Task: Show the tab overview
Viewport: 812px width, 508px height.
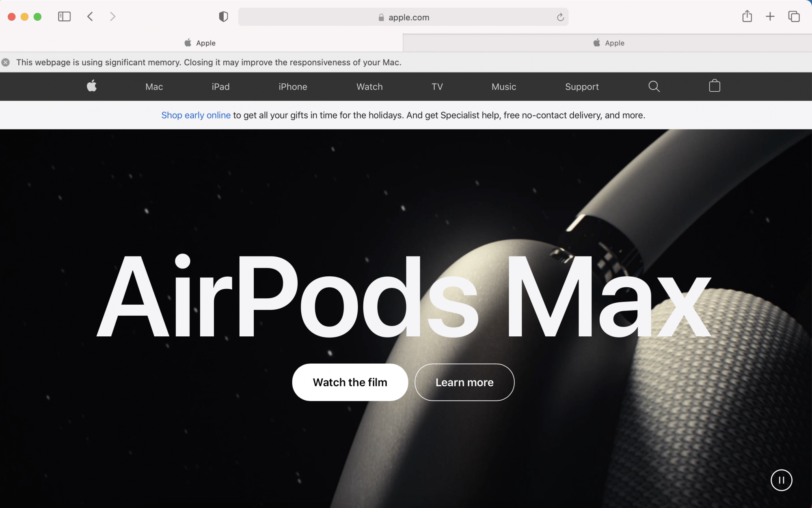Action: pos(794,17)
